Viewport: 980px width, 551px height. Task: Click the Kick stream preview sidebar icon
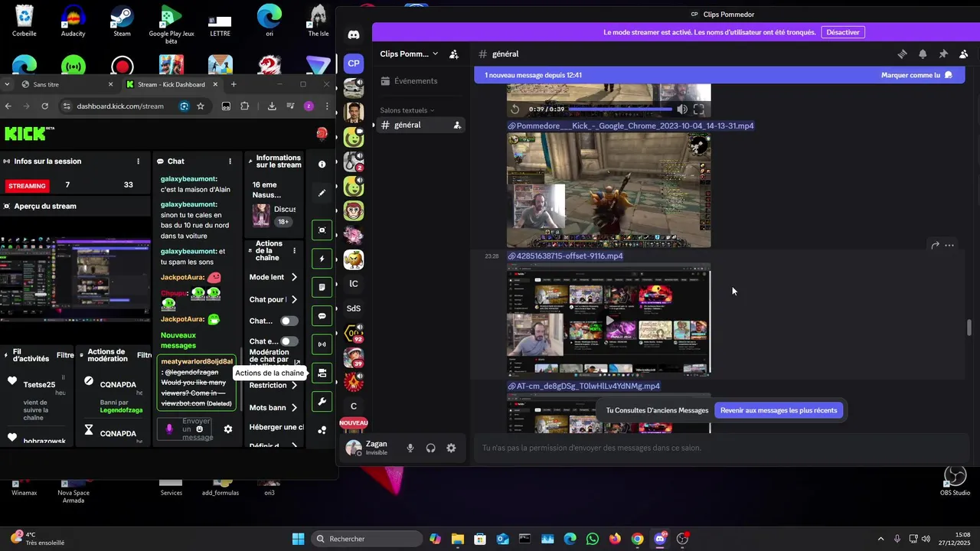[322, 230]
